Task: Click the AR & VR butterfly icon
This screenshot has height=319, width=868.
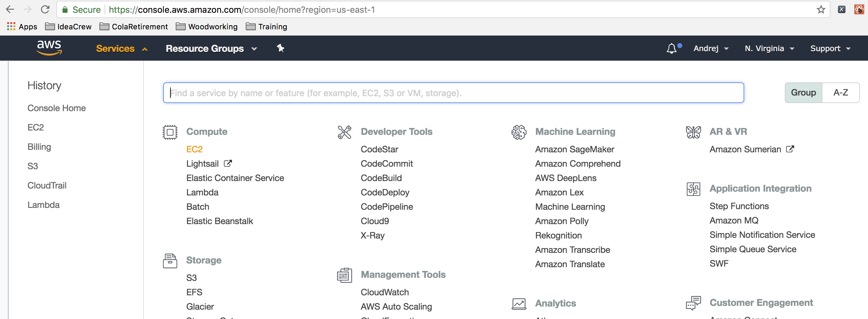Action: (x=693, y=132)
